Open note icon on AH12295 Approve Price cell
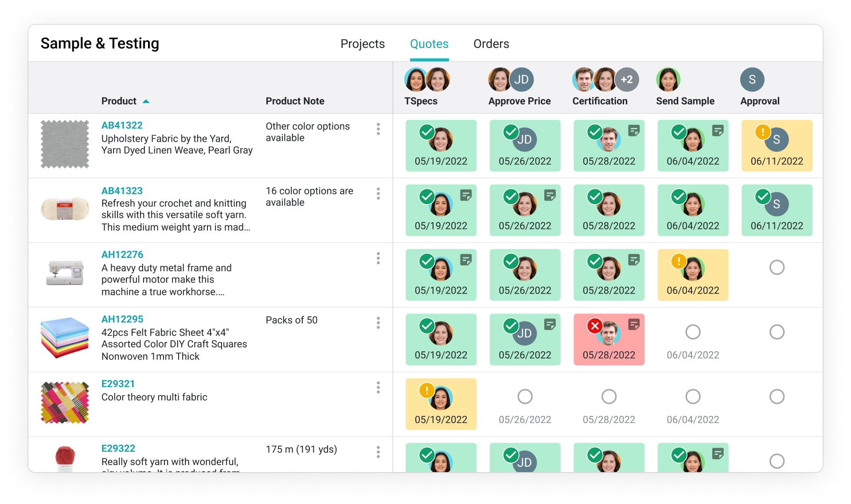This screenshot has height=504, width=851. click(550, 325)
